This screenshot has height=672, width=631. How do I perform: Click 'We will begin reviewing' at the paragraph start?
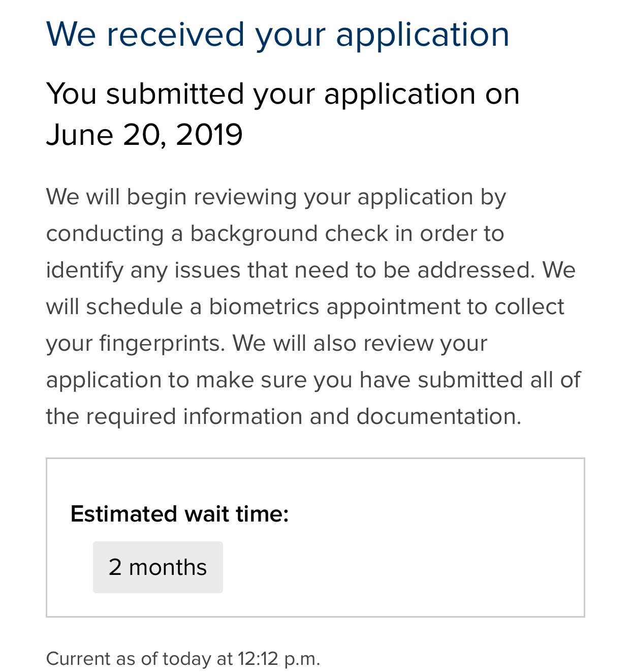171,197
